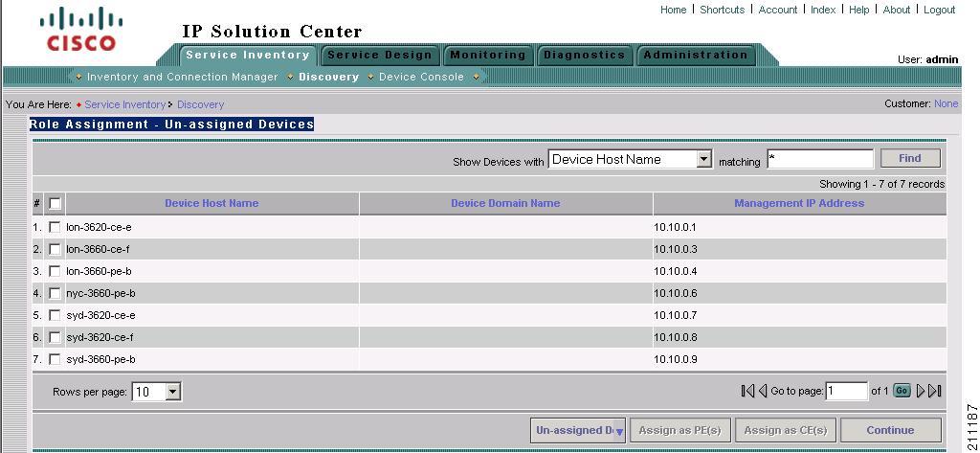This screenshot has height=453, width=980.
Task: Open the Rows per page dropdown
Action: click(156, 393)
